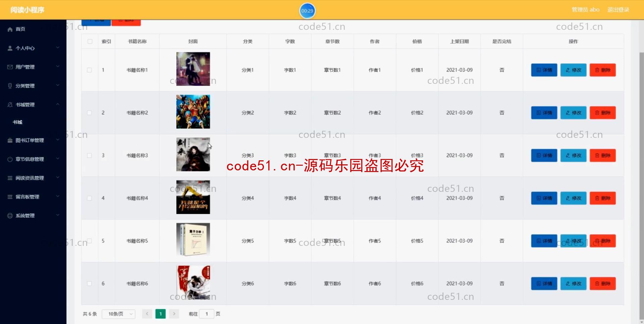
Task: Expand the 分类管理 menu chevron
Action: click(x=58, y=85)
